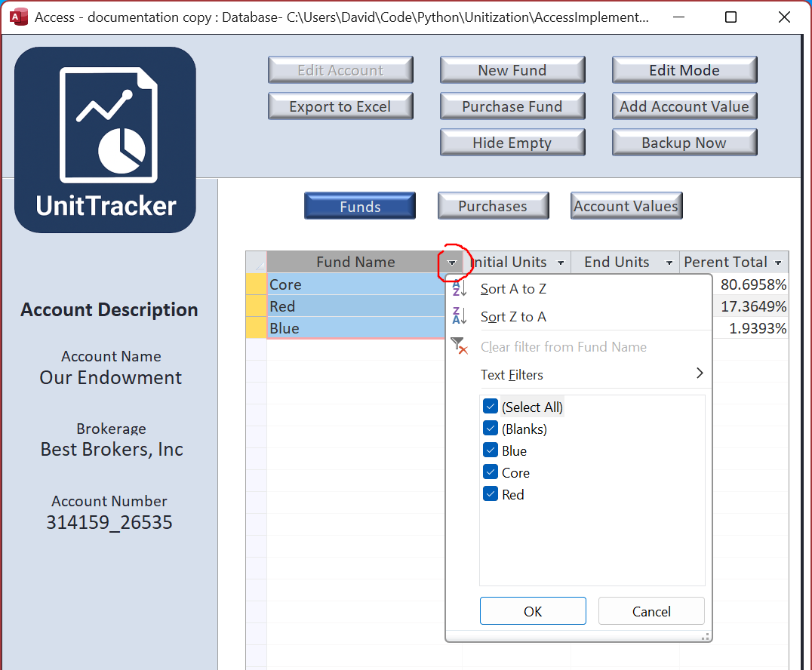Click the Our Endowment account name

(x=111, y=377)
